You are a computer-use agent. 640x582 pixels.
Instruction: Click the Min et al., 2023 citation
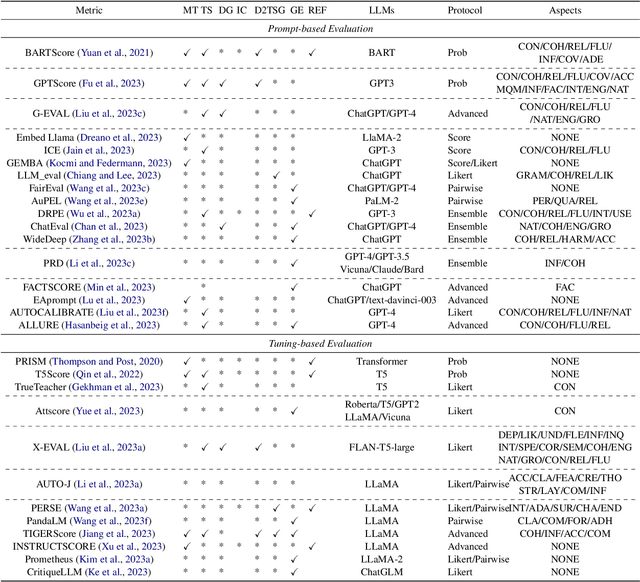(120, 287)
